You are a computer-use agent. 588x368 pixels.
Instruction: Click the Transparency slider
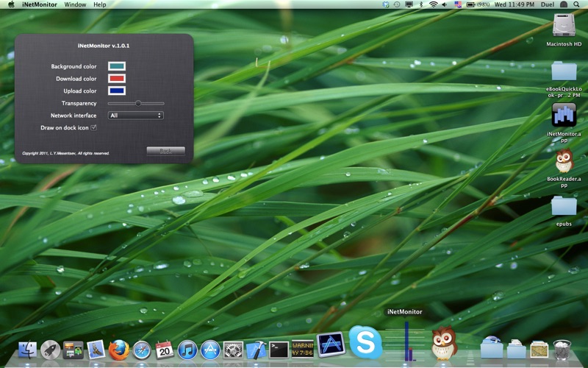point(136,103)
